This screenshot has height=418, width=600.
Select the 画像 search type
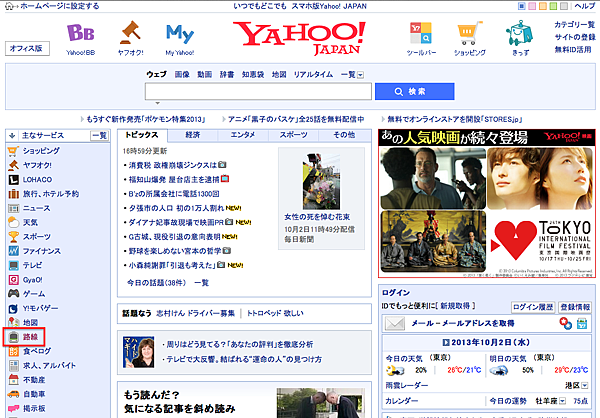point(182,75)
